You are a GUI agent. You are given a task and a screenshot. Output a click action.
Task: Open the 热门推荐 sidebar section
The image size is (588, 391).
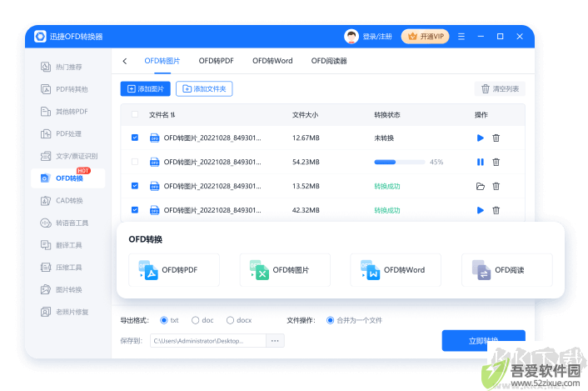tap(62, 67)
